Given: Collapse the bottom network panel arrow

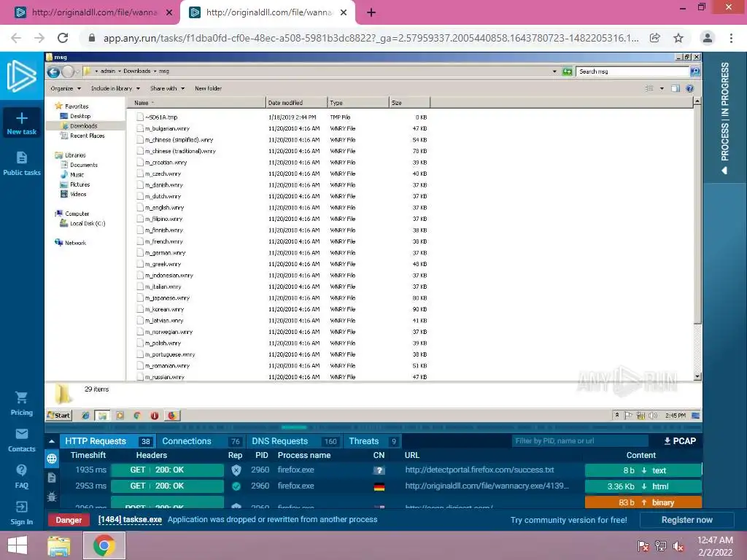Looking at the screenshot, I should [52, 441].
